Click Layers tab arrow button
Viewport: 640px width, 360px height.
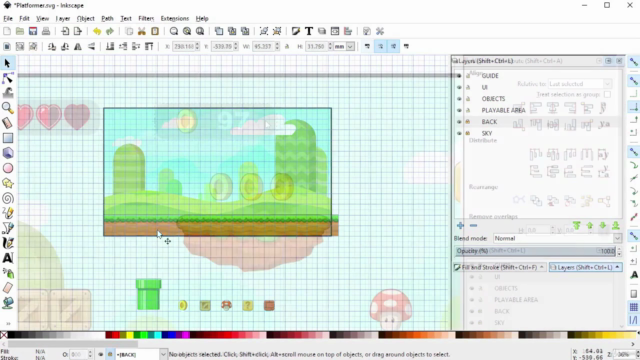pos(617,267)
